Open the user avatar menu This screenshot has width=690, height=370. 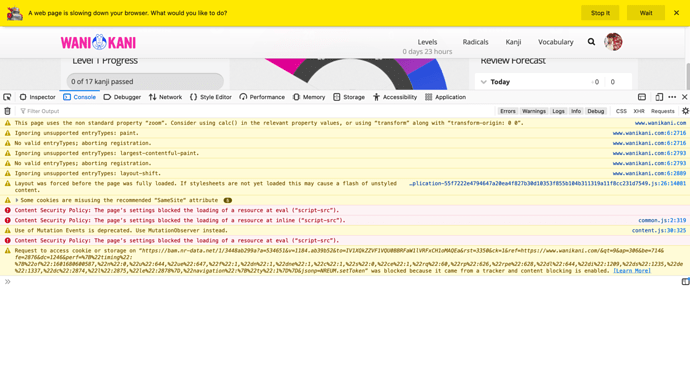click(x=613, y=42)
